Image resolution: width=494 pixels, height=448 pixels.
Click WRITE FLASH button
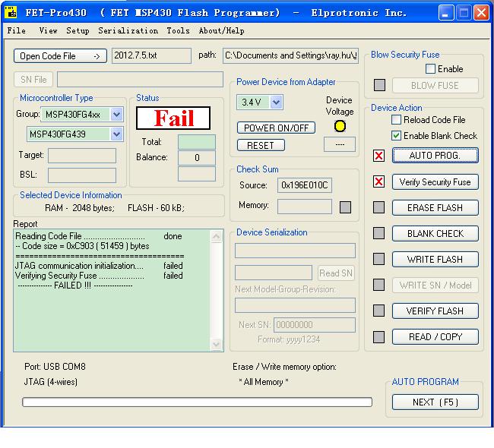[435, 260]
